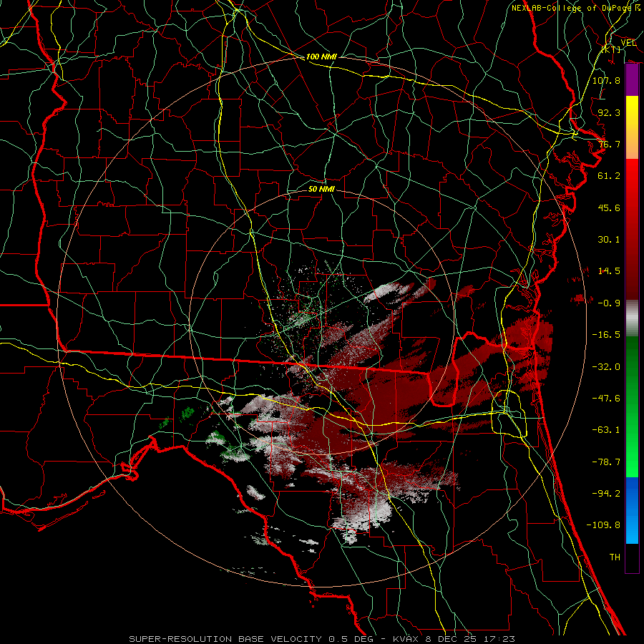Click the 45.6 legend value
The height and width of the screenshot is (644, 644).
tap(609, 208)
